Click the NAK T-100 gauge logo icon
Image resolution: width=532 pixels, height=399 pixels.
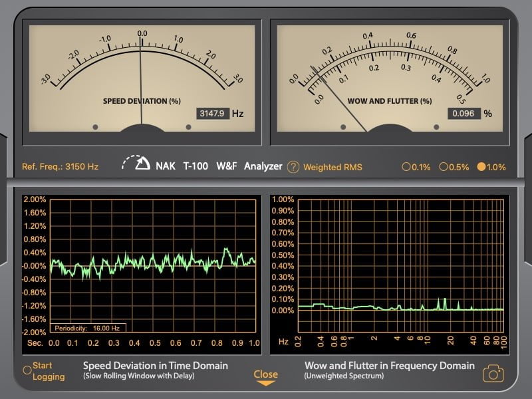(136, 164)
